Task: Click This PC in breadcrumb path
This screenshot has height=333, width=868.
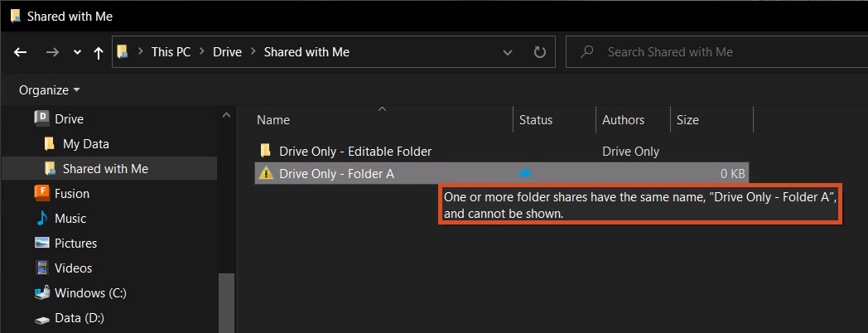Action: coord(171,51)
